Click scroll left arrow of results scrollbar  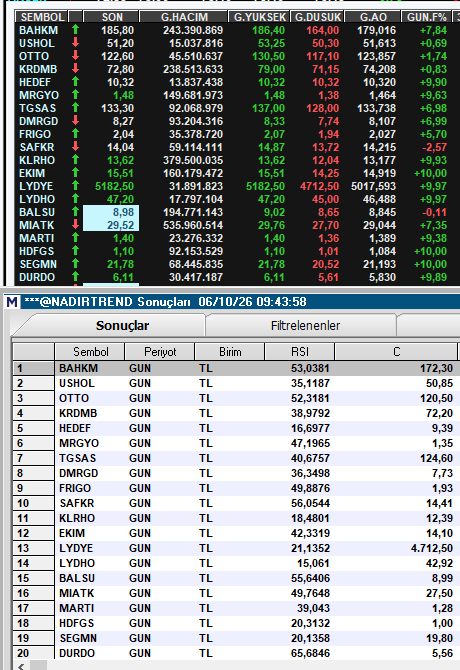click(21, 666)
